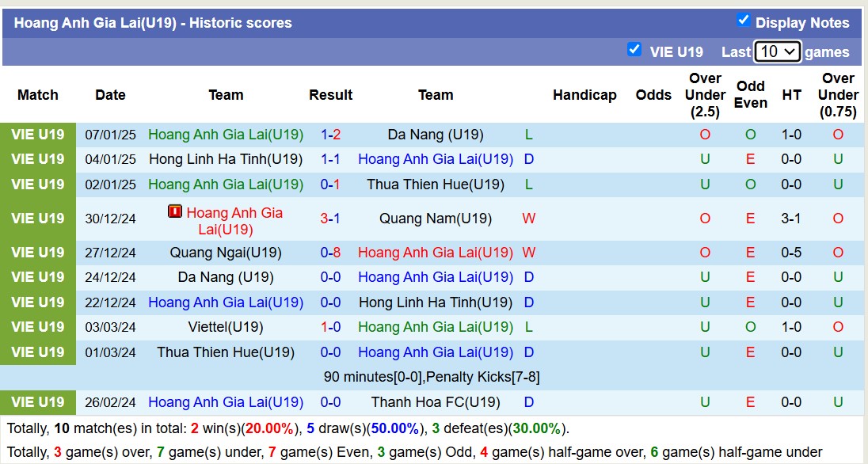The width and height of the screenshot is (868, 464).
Task: Click the VIE U19 badge on the 27/12/24 row
Action: (37, 252)
